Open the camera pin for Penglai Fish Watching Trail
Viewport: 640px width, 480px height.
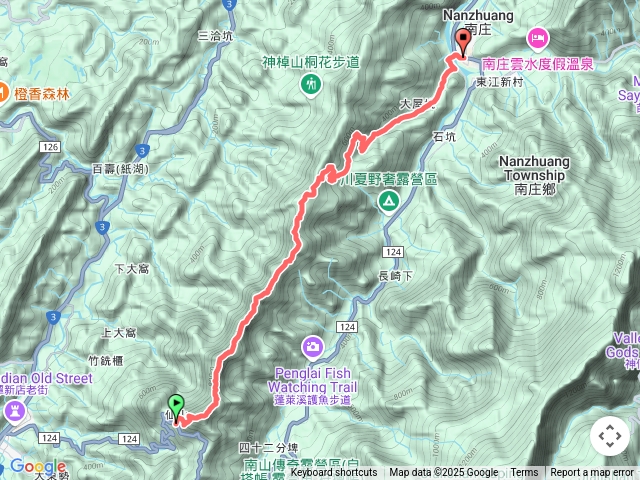(312, 348)
